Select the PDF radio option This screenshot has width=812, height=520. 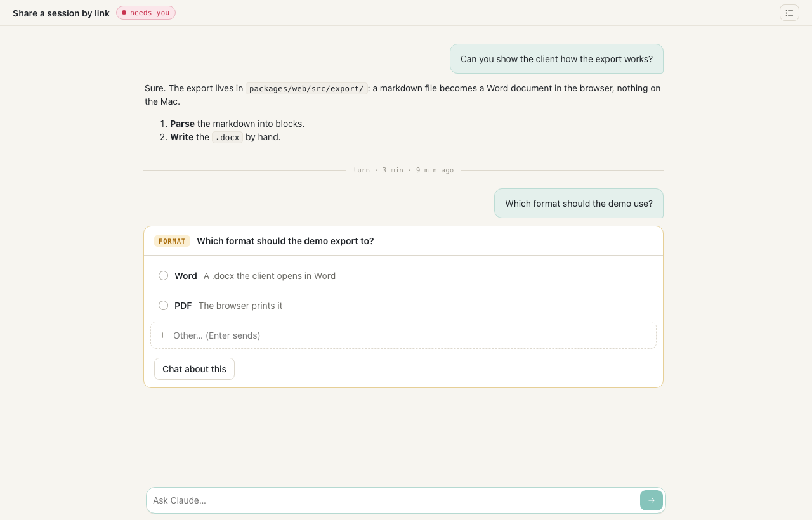[x=163, y=306]
